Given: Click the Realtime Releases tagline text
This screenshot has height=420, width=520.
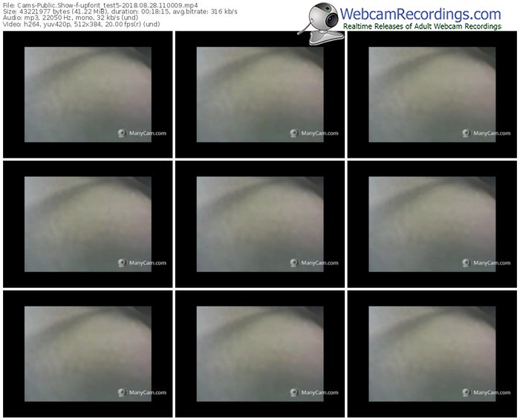Looking at the screenshot, I should 422,27.
